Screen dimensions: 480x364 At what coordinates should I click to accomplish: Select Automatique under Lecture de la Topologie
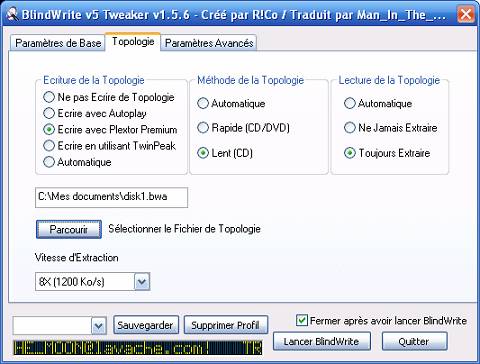[378, 103]
